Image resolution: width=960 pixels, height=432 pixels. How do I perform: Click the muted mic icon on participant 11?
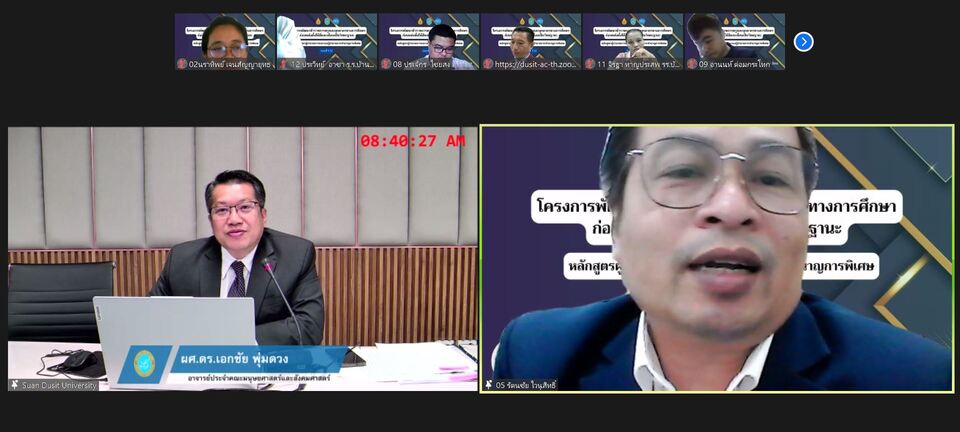click(590, 63)
